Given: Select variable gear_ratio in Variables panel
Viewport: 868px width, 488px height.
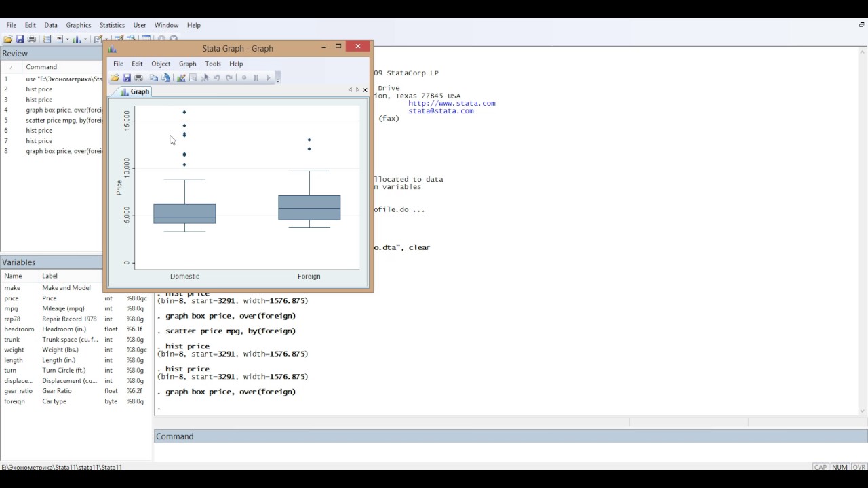Looking at the screenshot, I should coord(75,391).
